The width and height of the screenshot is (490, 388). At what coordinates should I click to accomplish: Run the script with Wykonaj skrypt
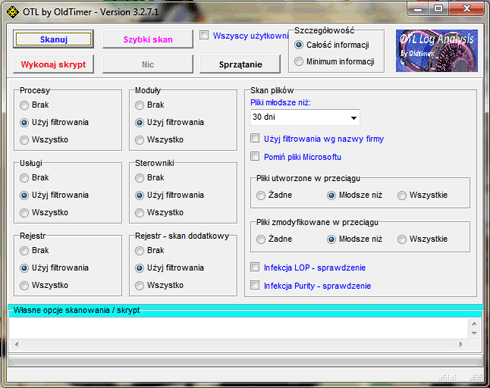(x=53, y=64)
